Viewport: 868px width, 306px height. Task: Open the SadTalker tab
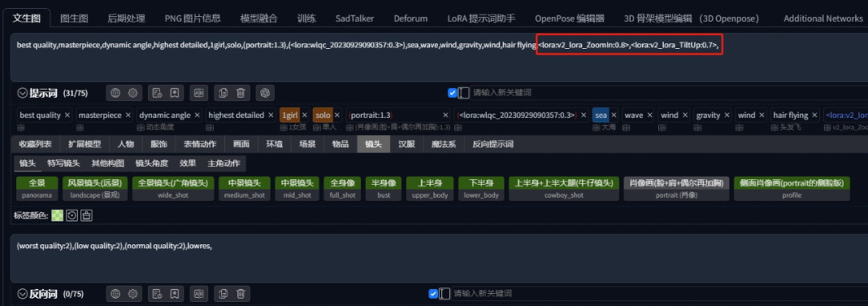[x=355, y=18]
